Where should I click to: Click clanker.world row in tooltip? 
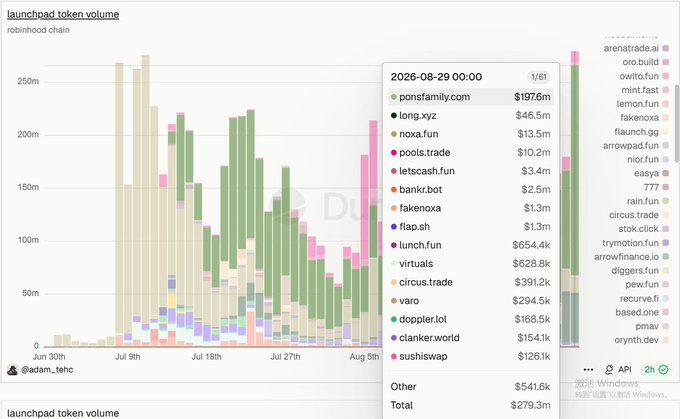coord(471,338)
